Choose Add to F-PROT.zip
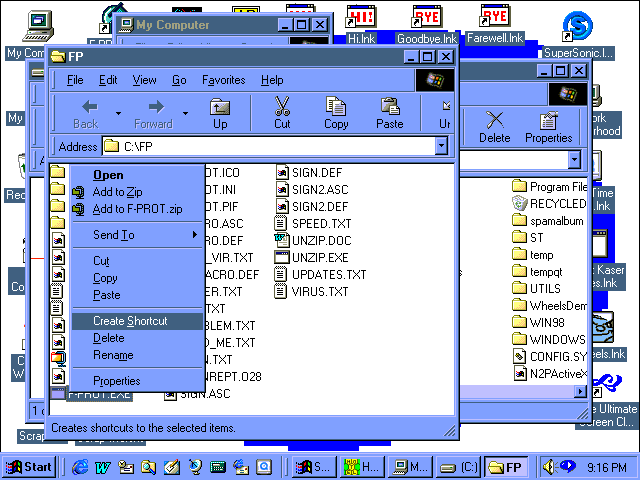The height and width of the screenshot is (480, 640). pos(137,209)
